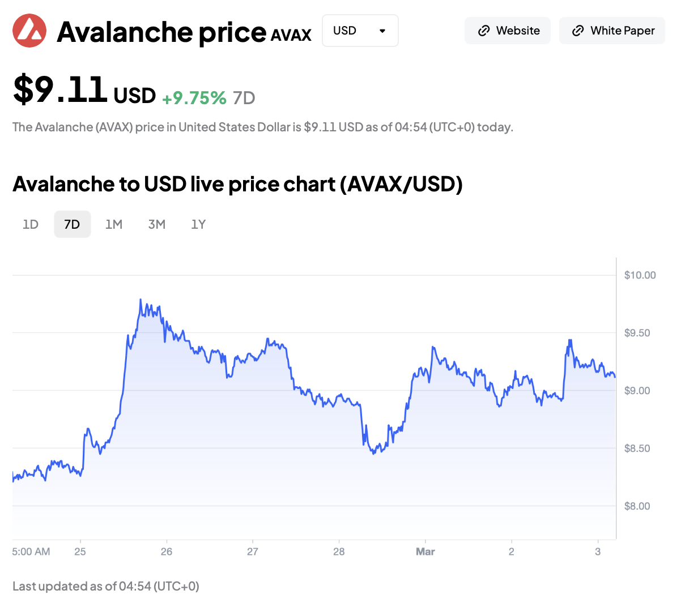681x616 pixels.
Task: Switch the chart to 3M range
Action: 157,224
